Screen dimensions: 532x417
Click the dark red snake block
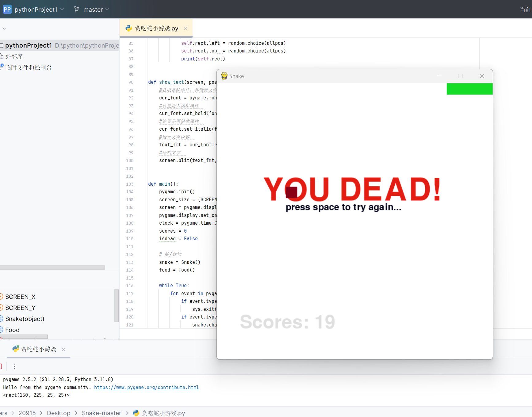(291, 192)
